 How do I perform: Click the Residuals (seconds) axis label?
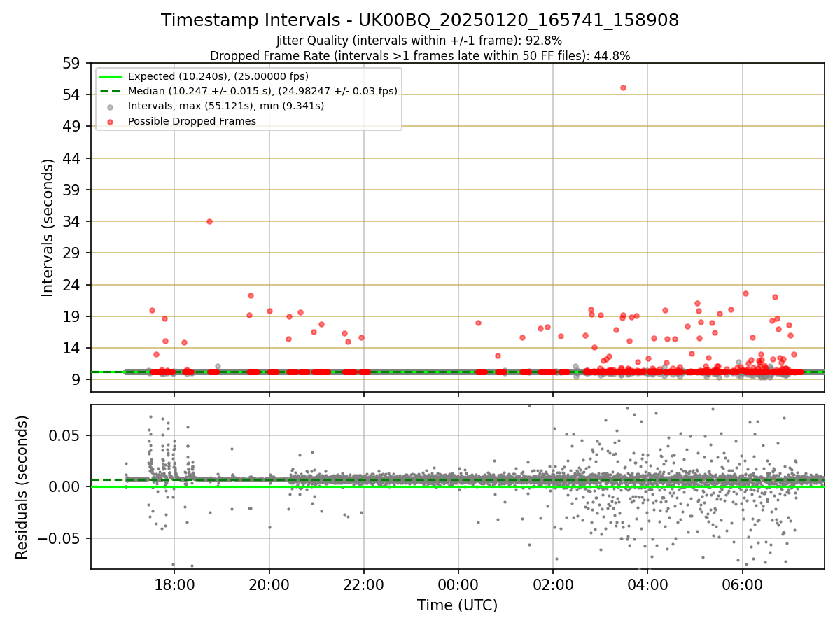click(22, 486)
